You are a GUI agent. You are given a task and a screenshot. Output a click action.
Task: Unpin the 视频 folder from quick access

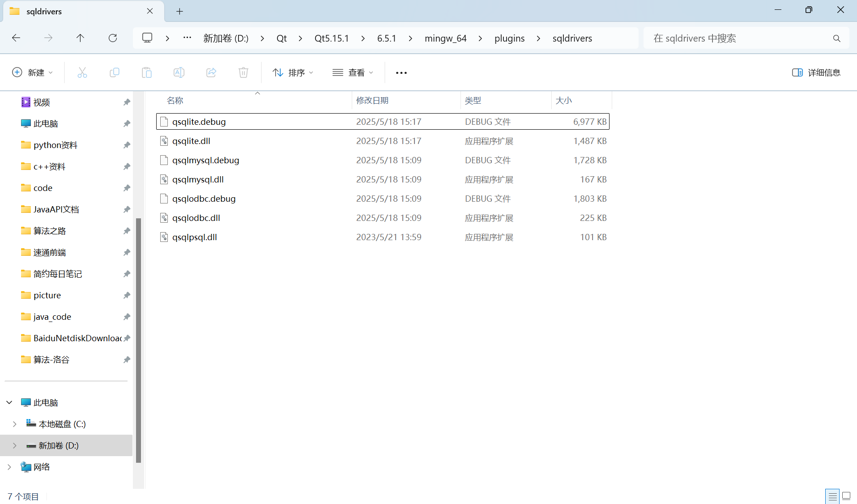127,102
